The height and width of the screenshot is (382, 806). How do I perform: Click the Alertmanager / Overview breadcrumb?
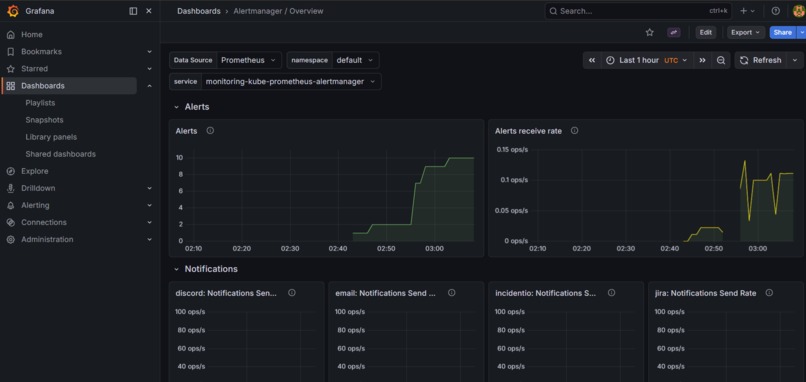(278, 11)
